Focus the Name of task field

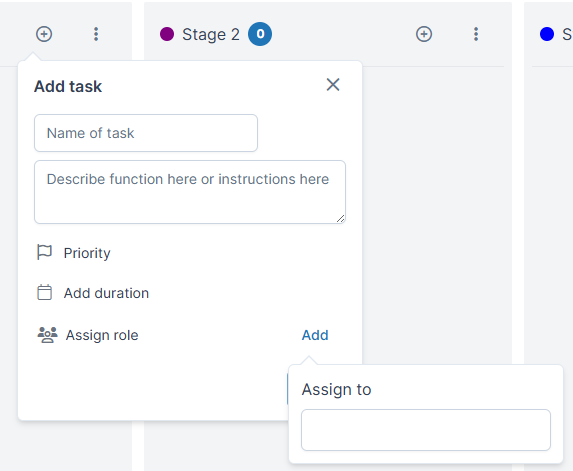pyautogui.click(x=146, y=133)
